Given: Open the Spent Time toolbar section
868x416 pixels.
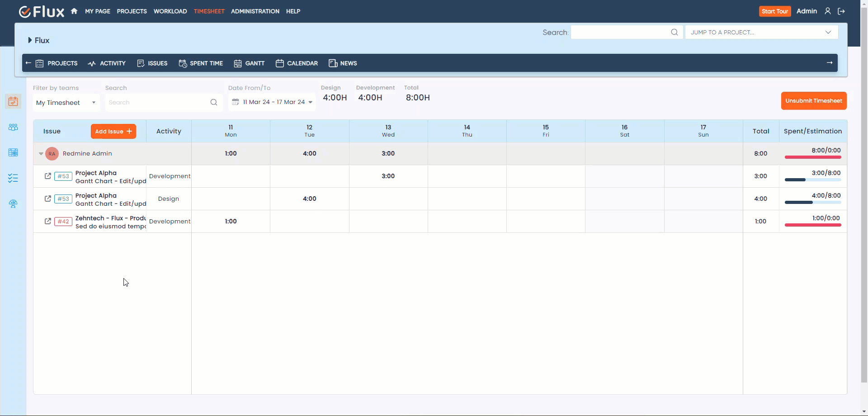Looking at the screenshot, I should pos(201,63).
